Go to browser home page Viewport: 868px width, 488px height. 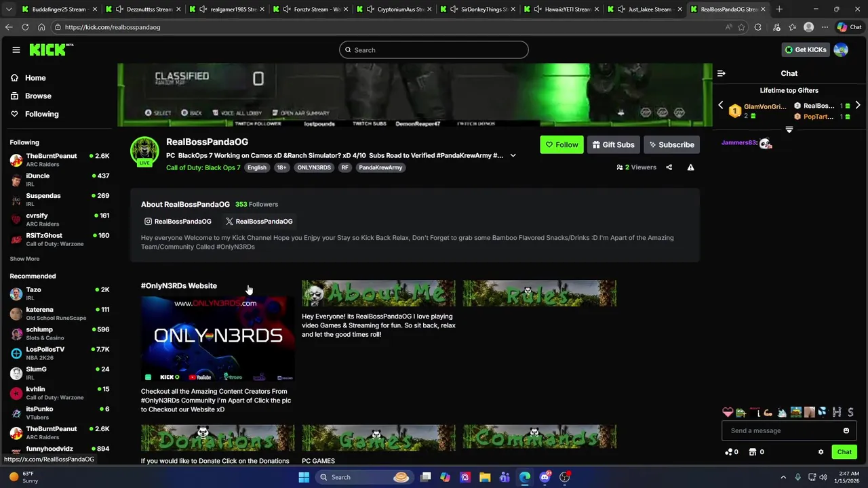point(41,27)
